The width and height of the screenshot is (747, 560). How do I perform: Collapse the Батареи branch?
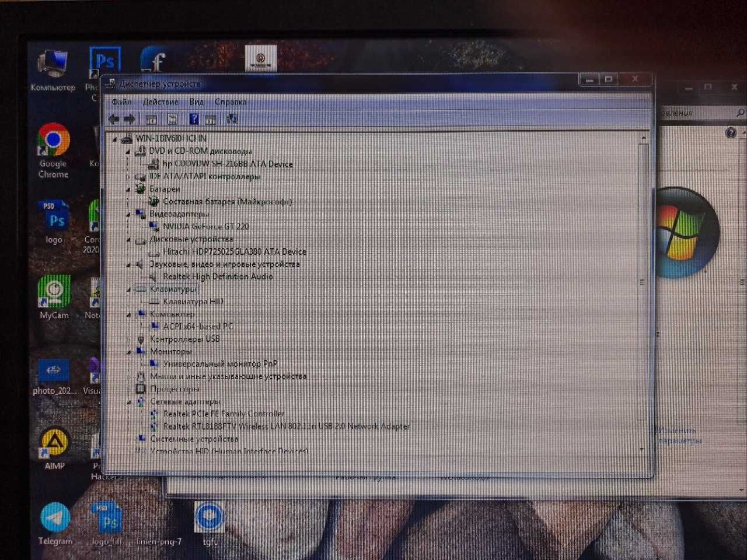click(128, 189)
